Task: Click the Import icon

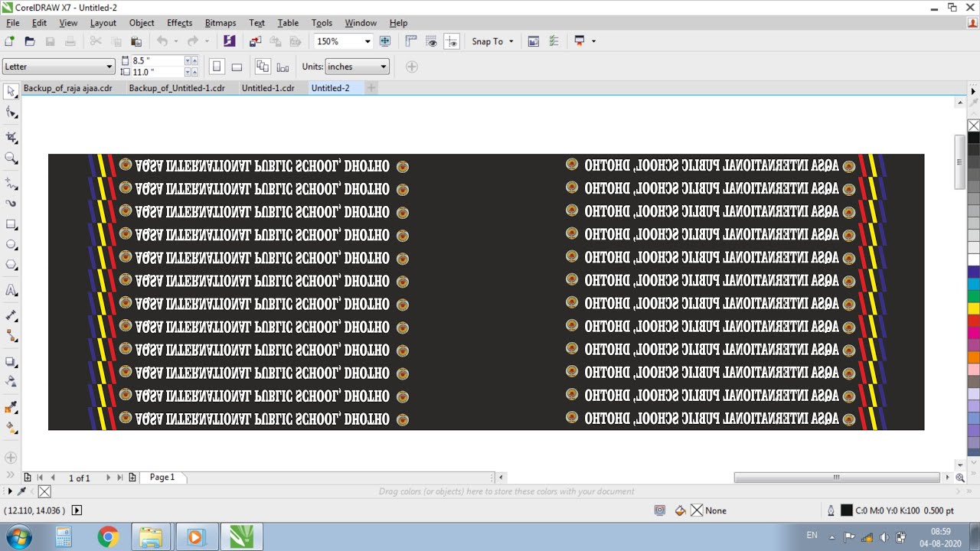Action: coord(255,41)
